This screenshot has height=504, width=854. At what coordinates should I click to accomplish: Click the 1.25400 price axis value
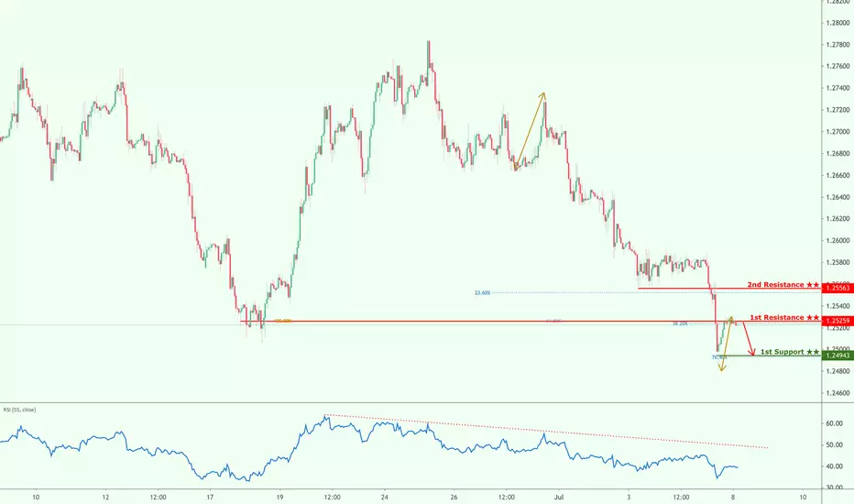(838, 306)
